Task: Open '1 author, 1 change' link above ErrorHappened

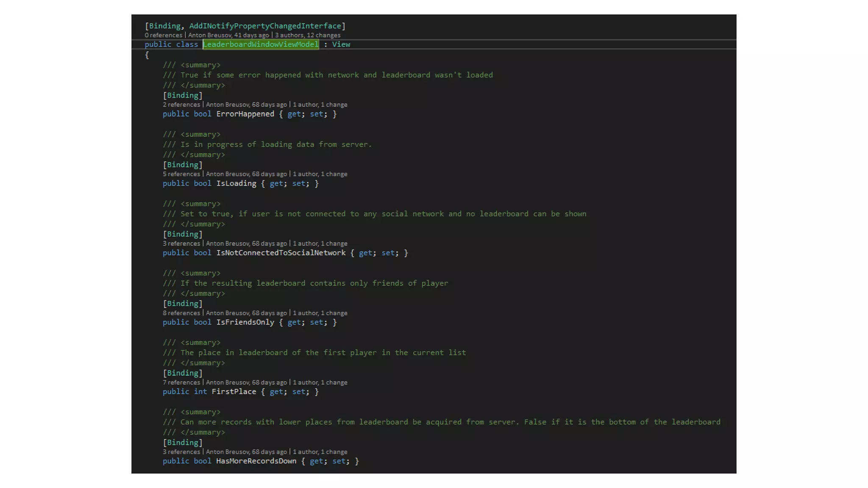Action: pyautogui.click(x=320, y=105)
